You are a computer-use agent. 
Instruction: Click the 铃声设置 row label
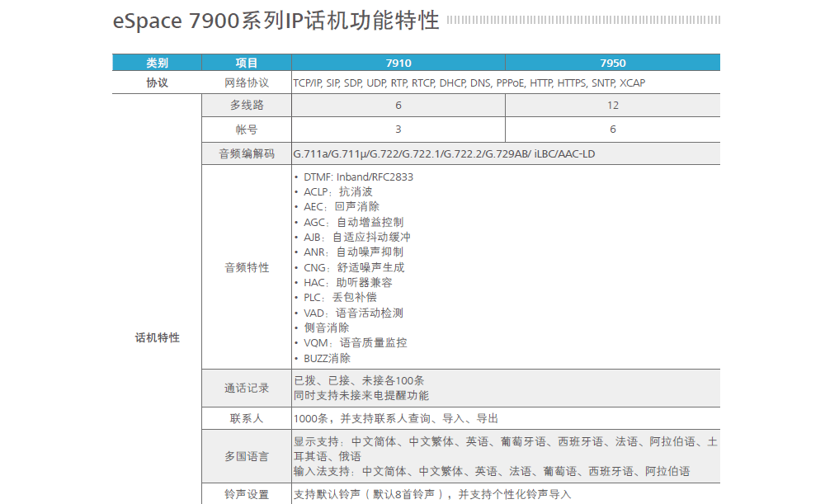coord(246,494)
